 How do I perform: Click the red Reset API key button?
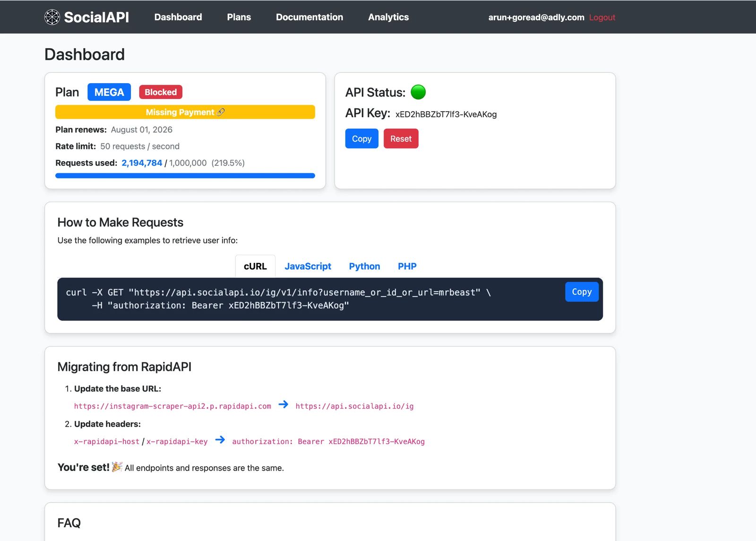coord(401,139)
